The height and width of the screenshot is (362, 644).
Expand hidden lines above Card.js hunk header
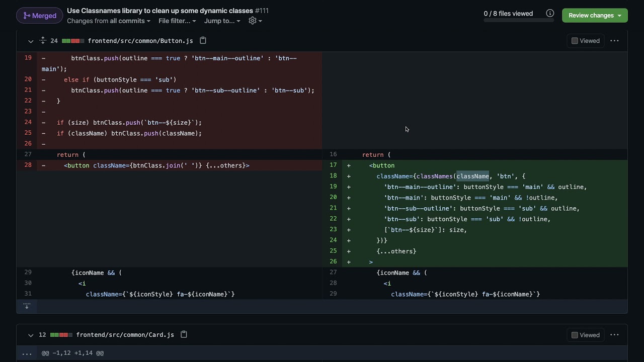click(x=27, y=353)
